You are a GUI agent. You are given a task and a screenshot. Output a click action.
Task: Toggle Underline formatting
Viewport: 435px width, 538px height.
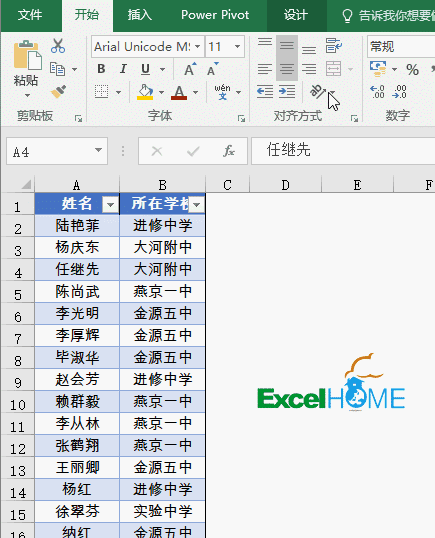point(145,69)
